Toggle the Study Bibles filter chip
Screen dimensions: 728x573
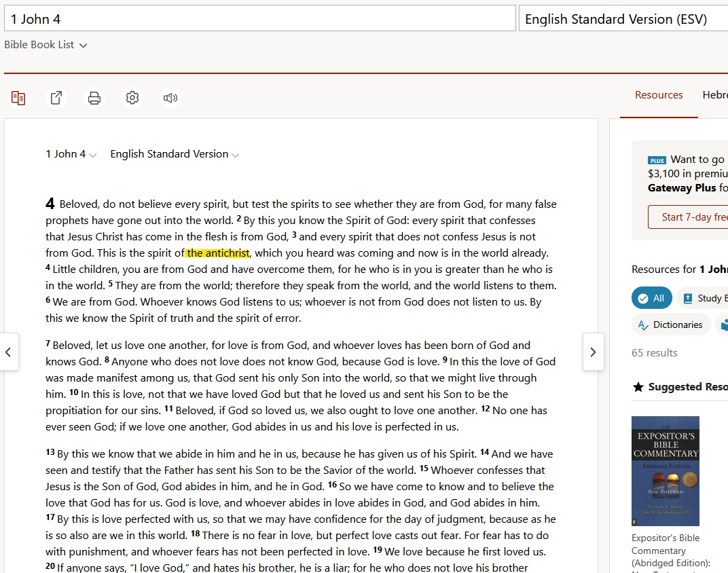click(702, 298)
